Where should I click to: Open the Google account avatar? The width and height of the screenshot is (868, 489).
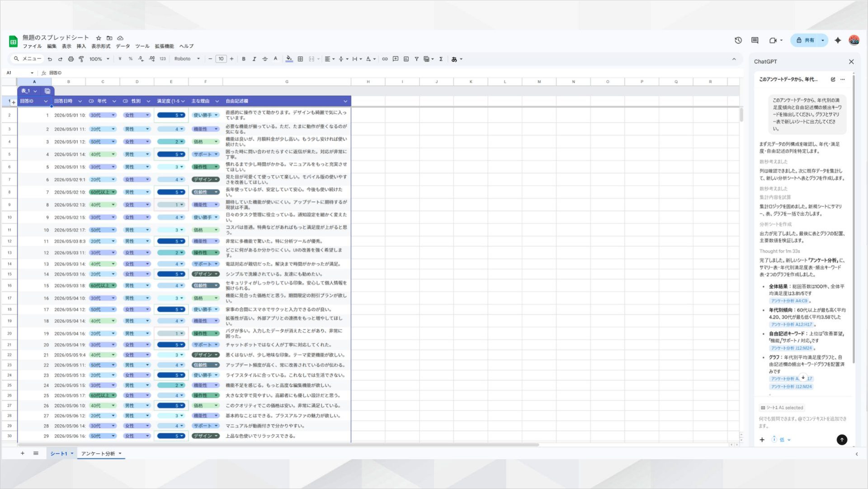854,40
